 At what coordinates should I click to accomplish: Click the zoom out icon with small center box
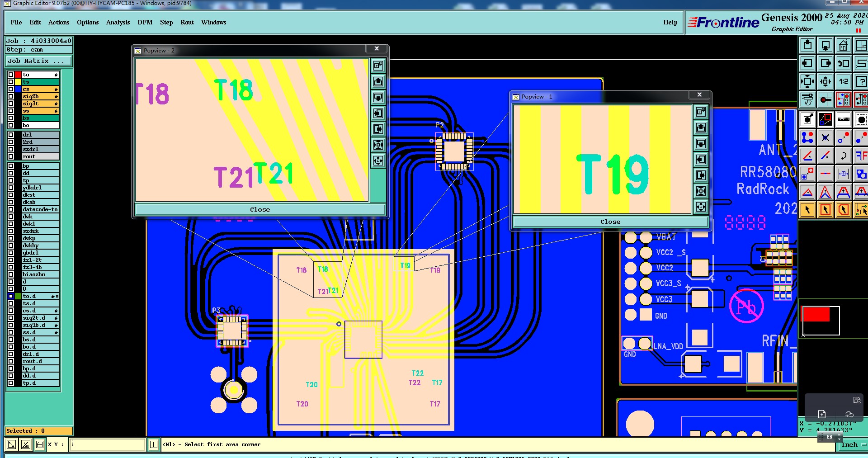click(826, 81)
